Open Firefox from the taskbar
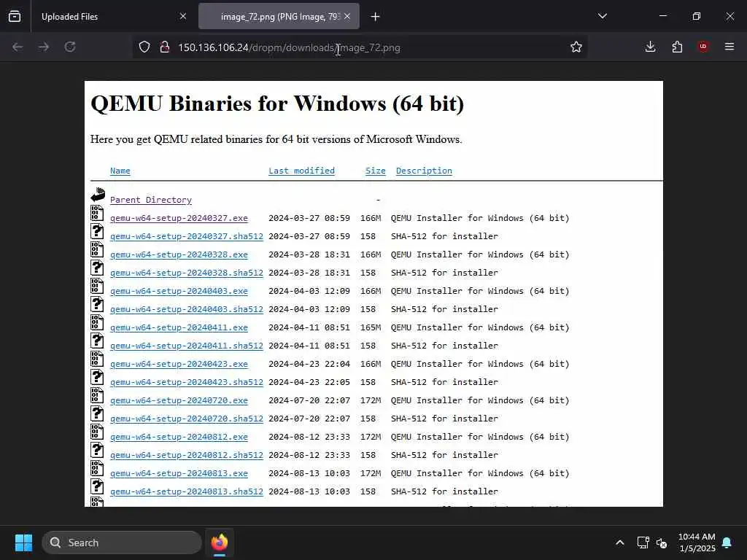Screen dimensions: 747x560 point(220,542)
